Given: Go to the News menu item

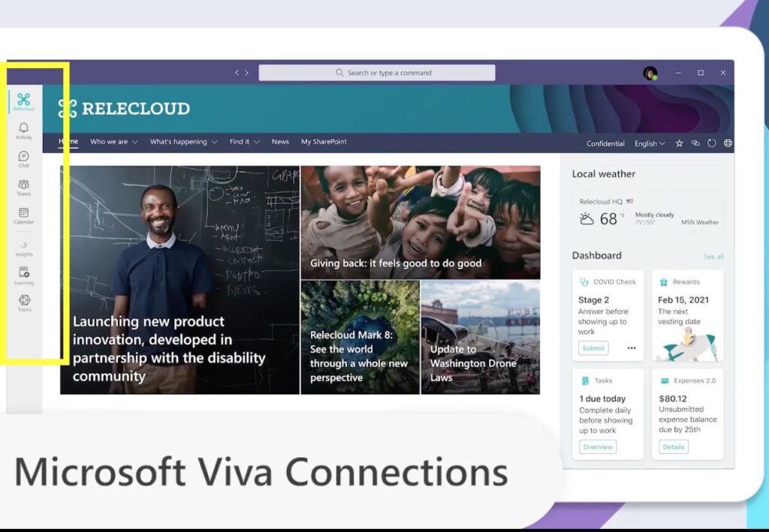Looking at the screenshot, I should [x=280, y=142].
